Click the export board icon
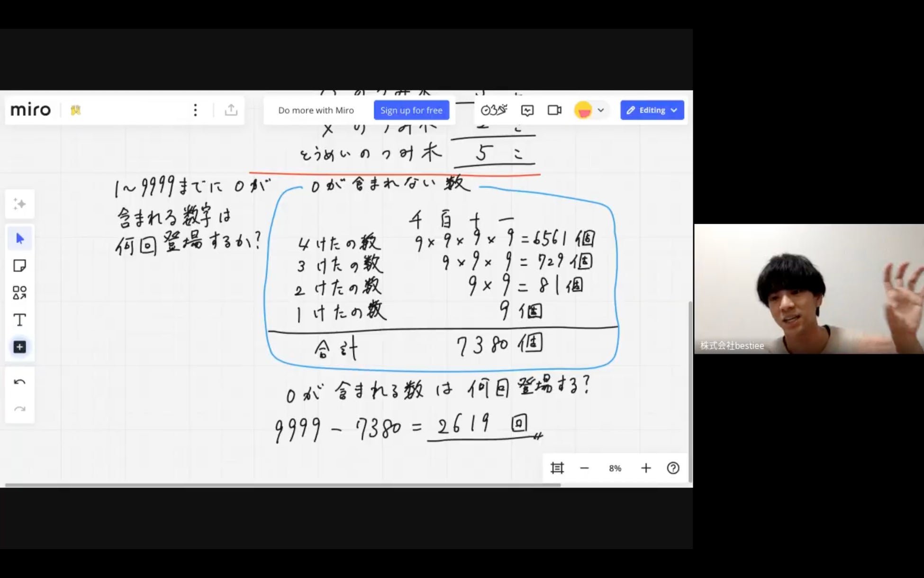924x578 pixels. pyautogui.click(x=231, y=110)
